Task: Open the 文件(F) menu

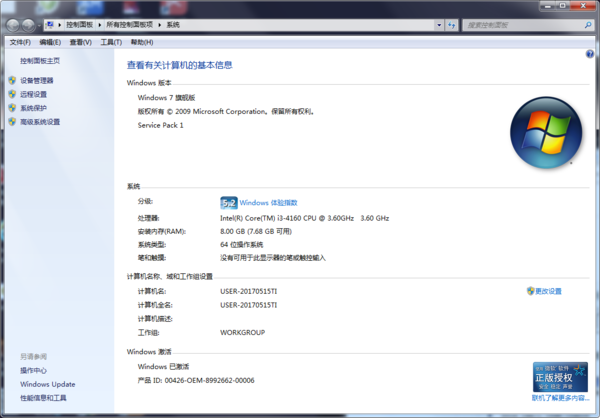Action: pyautogui.click(x=20, y=42)
